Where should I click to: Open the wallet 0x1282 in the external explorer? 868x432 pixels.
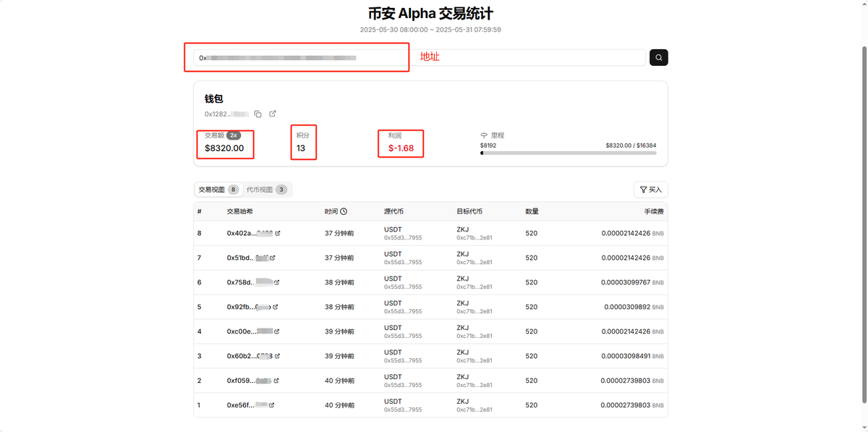[273, 114]
